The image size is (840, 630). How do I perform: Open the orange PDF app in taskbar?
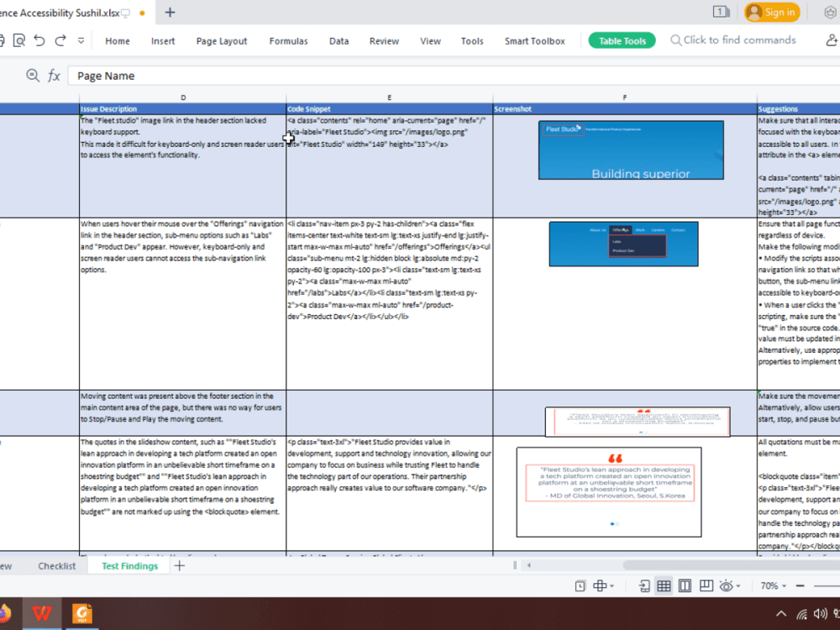tap(82, 613)
